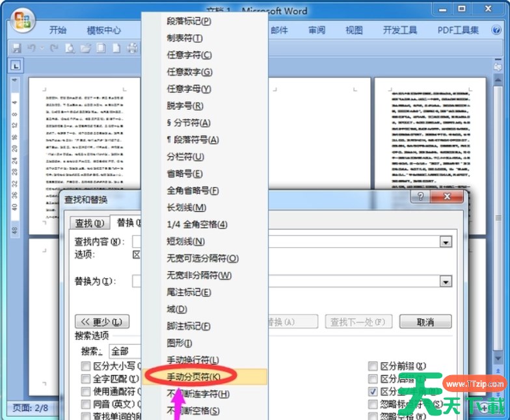Collapse options with the << 更少(L) button

[x=102, y=322]
